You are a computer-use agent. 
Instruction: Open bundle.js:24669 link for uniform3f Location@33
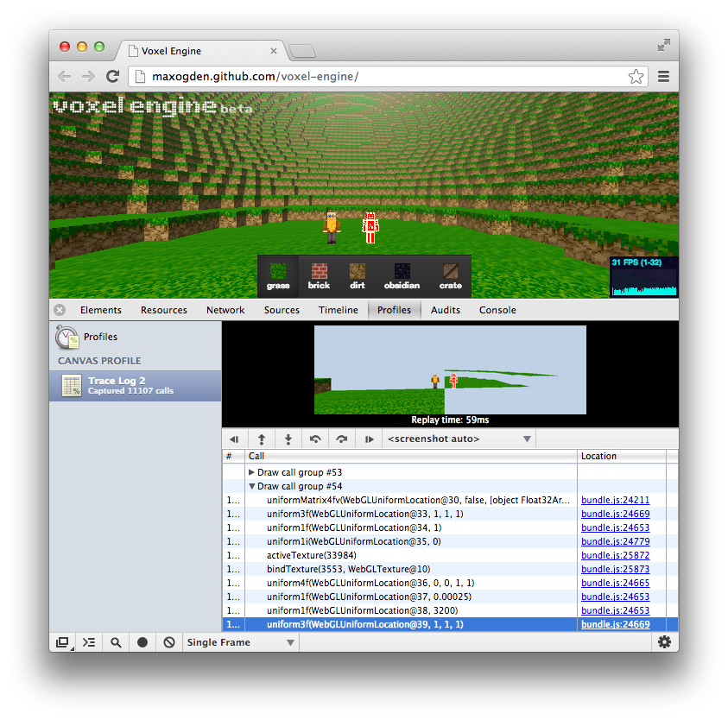point(615,514)
